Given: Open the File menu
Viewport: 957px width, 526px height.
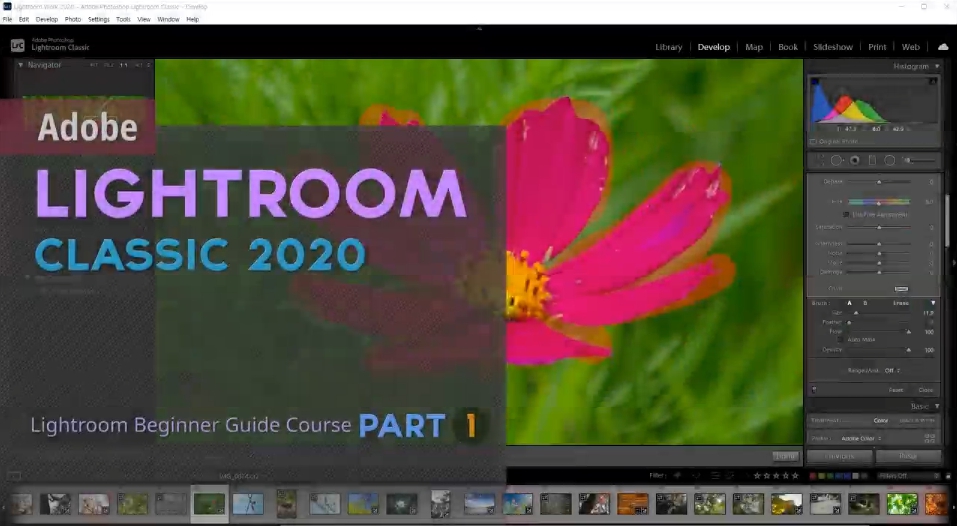Looking at the screenshot, I should click(7, 20).
